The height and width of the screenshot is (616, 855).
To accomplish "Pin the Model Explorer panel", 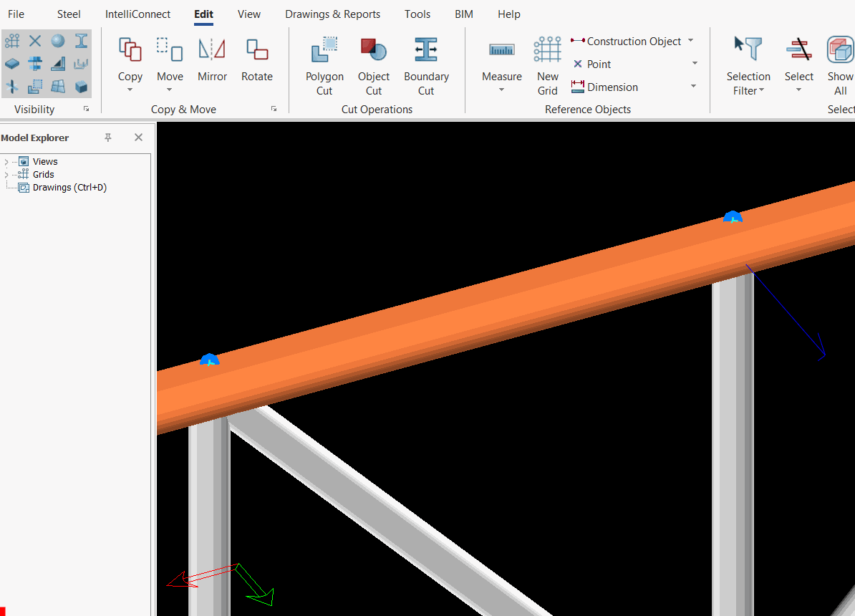I will 108,138.
